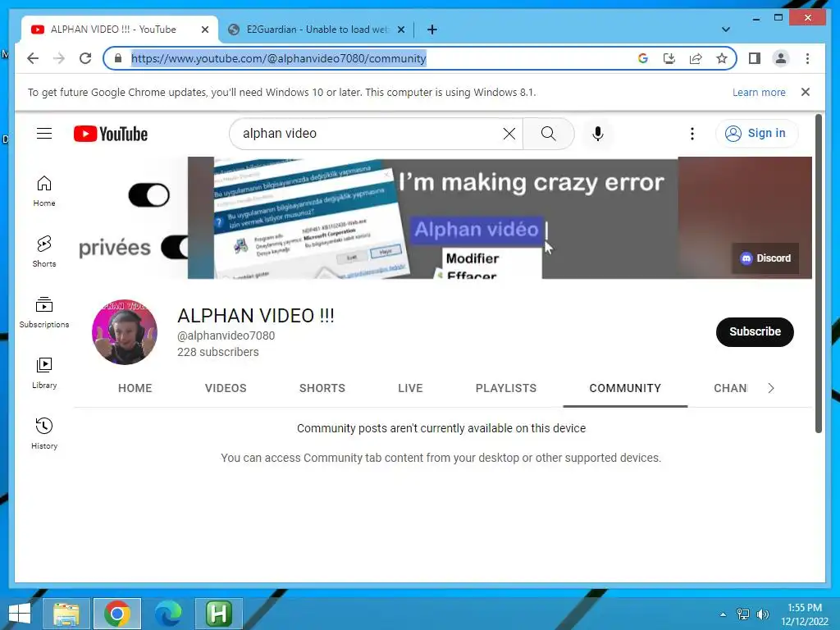Go back with the browser back arrow

tap(33, 58)
